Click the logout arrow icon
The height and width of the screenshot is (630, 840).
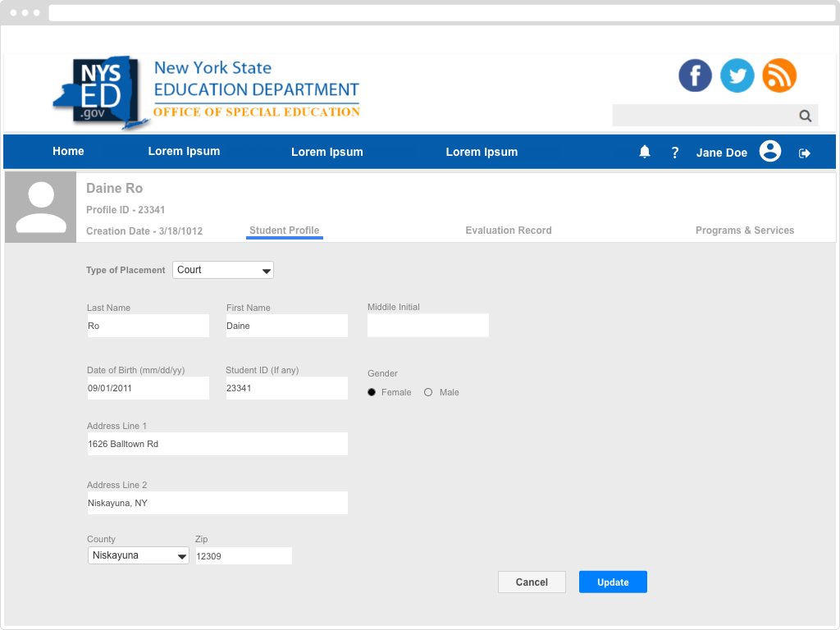click(x=805, y=153)
